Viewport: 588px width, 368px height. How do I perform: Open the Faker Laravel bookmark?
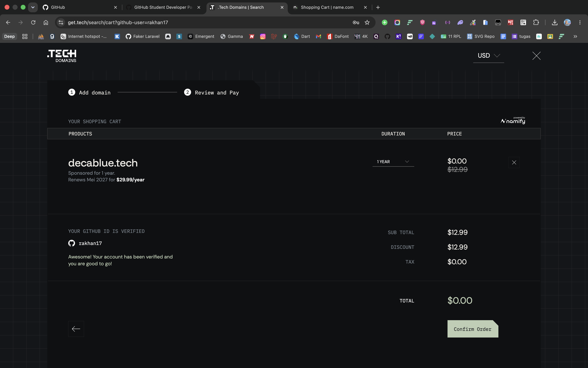pos(143,36)
